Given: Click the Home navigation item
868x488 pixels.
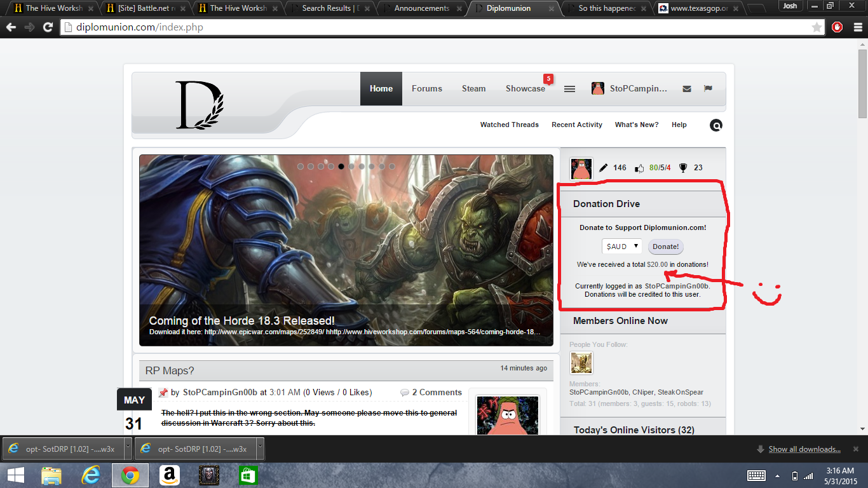Looking at the screenshot, I should 381,89.
